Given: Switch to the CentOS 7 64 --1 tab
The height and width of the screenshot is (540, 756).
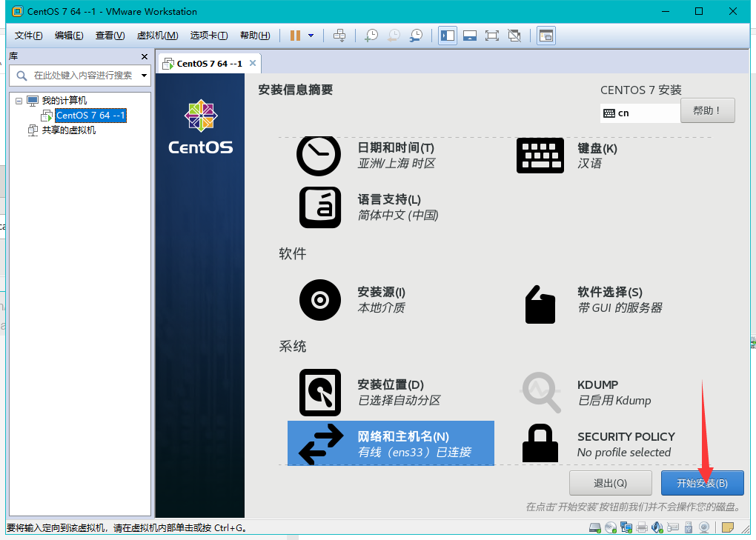Looking at the screenshot, I should [209, 64].
